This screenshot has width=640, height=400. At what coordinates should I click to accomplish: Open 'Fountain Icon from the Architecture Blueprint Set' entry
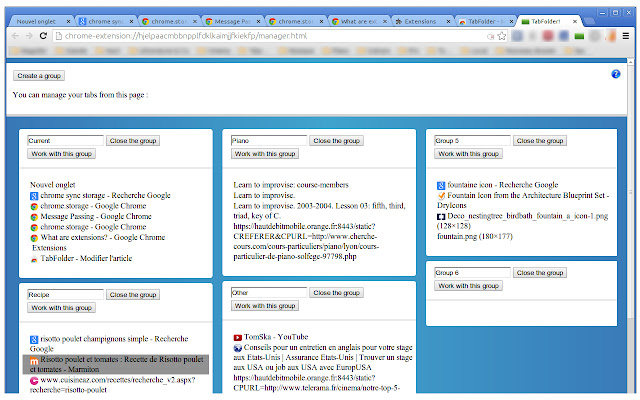pyautogui.click(x=523, y=200)
